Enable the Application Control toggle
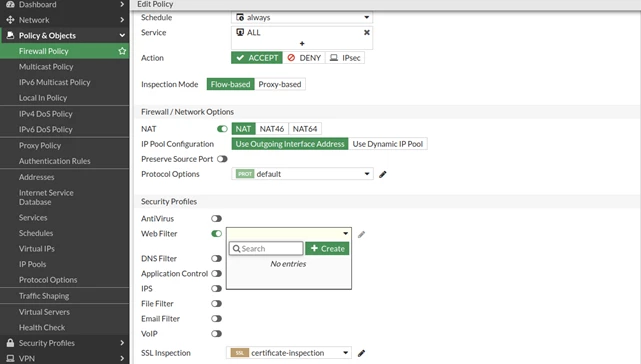The image size is (641, 364). tap(216, 273)
